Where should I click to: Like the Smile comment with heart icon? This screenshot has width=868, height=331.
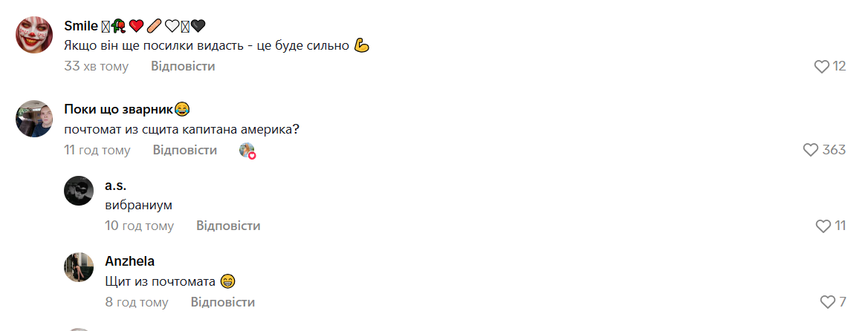point(821,67)
